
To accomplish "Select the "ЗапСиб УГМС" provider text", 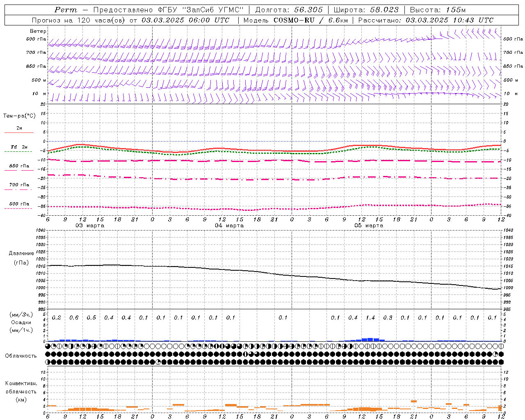I will point(213,10).
